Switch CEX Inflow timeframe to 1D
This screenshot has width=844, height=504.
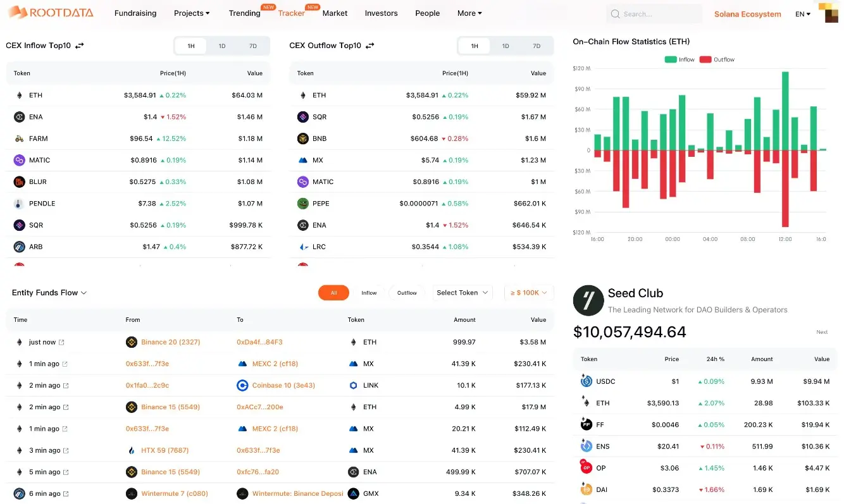(x=221, y=46)
